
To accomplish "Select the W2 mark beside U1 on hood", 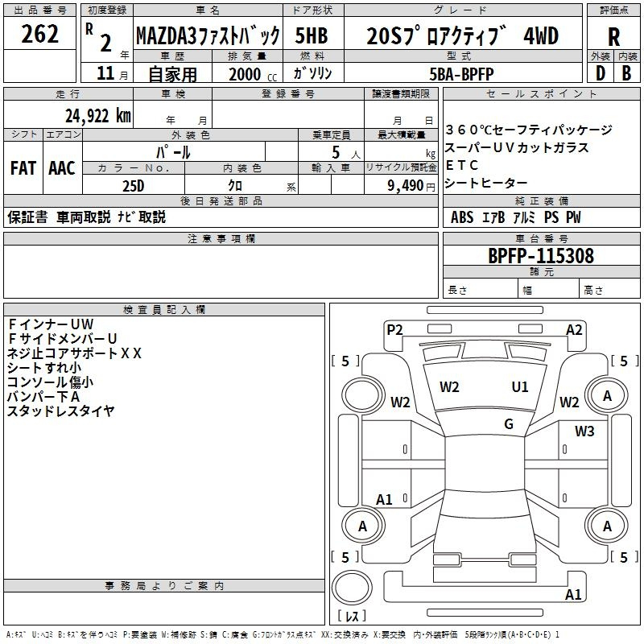I will [449, 386].
